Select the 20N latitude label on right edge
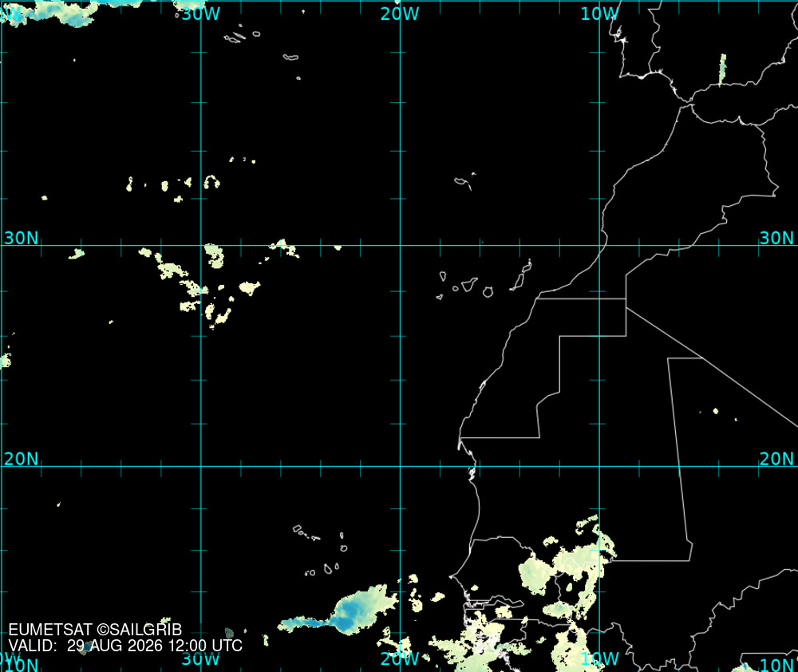Image resolution: width=798 pixels, height=672 pixels. [x=776, y=459]
